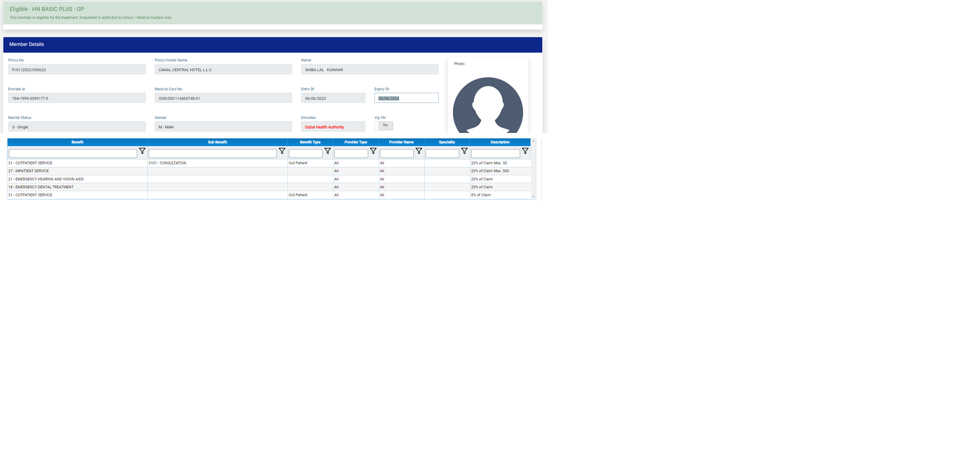Click the Provider Name filter icon
This screenshot has height=460, width=980.
(419, 151)
